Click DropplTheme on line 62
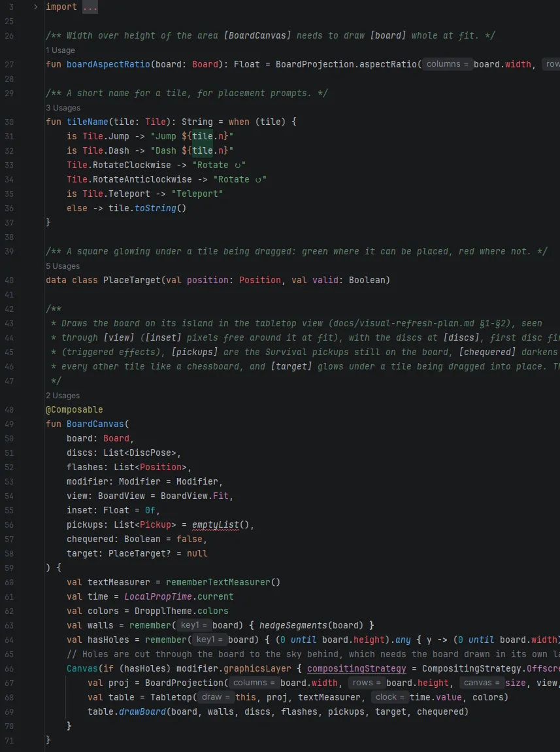The image size is (560, 752). pos(163,611)
